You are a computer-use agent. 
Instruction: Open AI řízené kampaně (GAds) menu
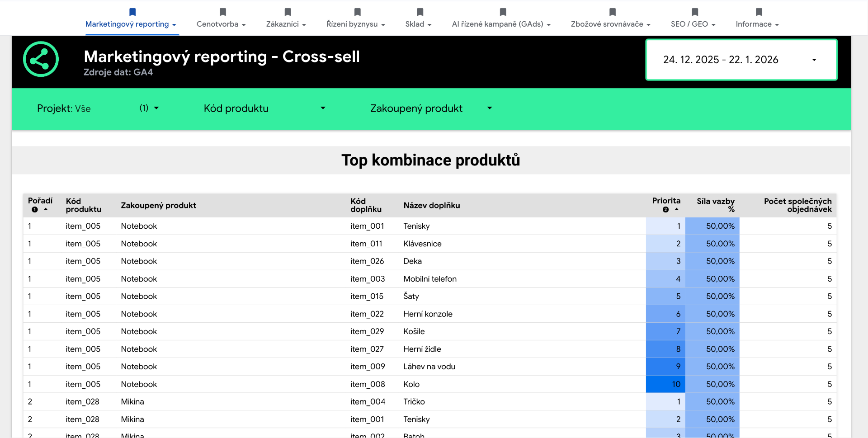coord(501,24)
